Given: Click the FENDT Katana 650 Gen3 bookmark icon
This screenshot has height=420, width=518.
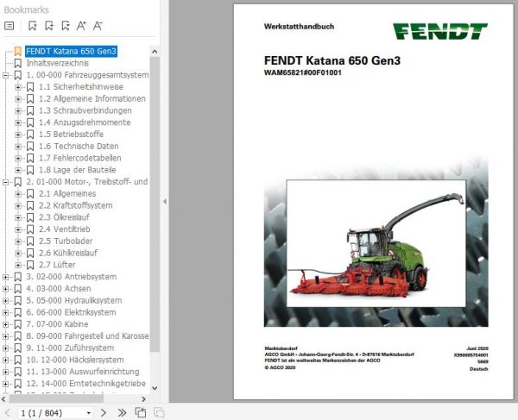Looking at the screenshot, I should click(18, 51).
